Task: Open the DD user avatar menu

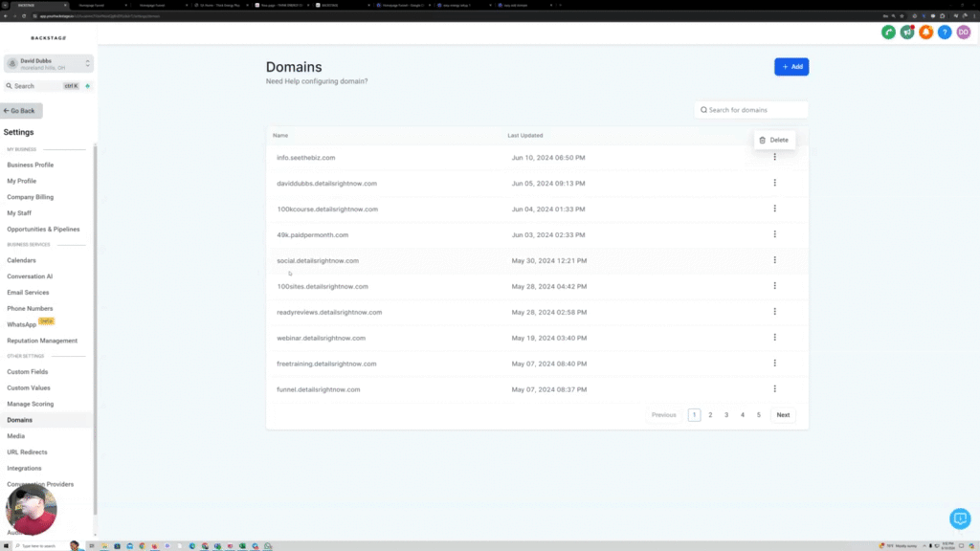Action: point(963,32)
